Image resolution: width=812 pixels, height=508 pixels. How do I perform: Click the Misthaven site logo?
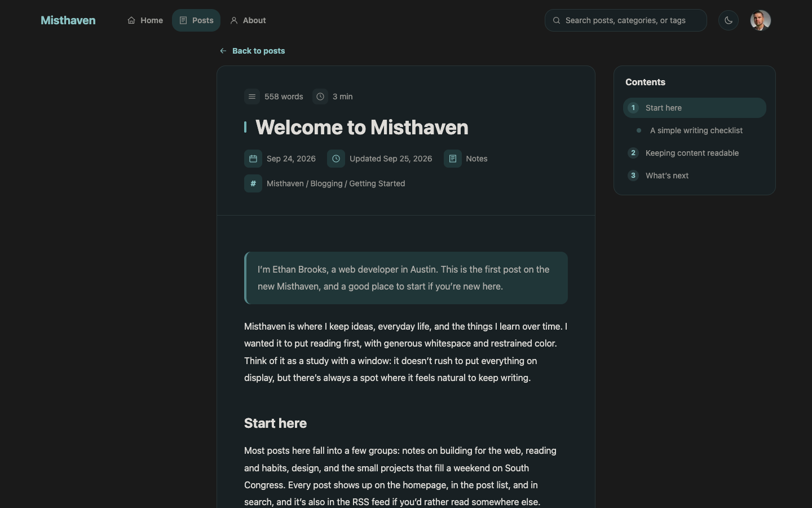[68, 20]
